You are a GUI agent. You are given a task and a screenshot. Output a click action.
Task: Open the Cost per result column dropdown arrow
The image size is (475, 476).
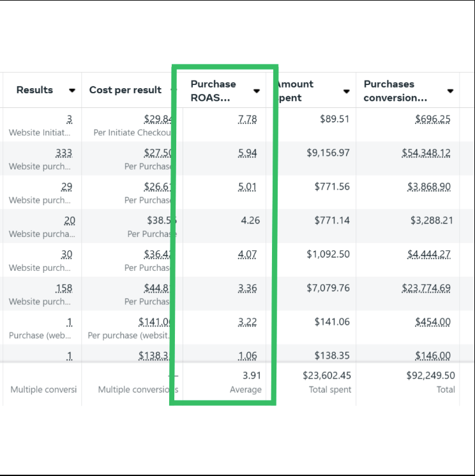[172, 91]
